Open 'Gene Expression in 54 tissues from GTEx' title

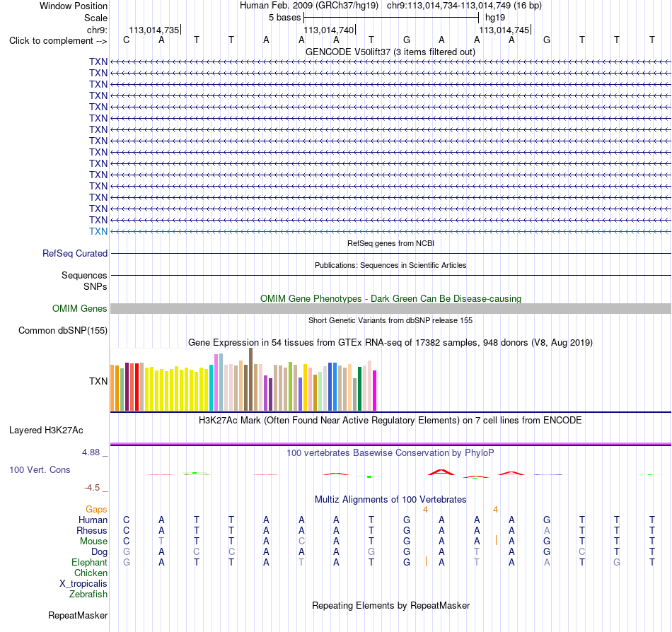point(390,343)
